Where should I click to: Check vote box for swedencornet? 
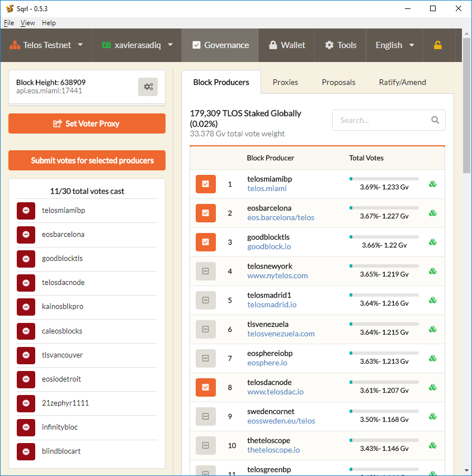click(206, 416)
